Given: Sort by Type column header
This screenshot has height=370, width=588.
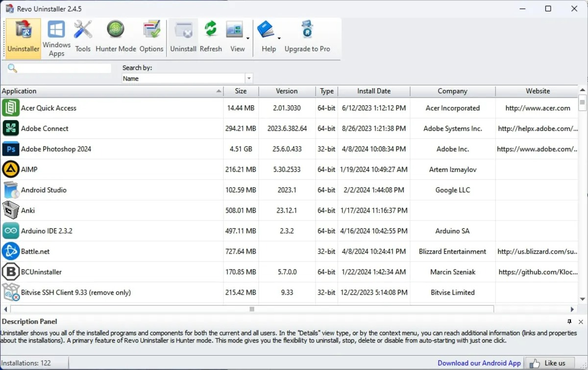Looking at the screenshot, I should pos(327,91).
